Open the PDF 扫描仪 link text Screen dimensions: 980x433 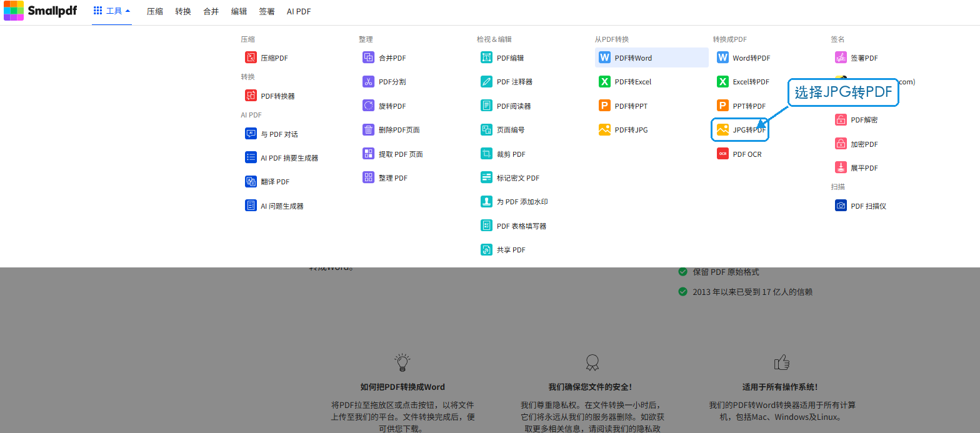[x=869, y=206]
